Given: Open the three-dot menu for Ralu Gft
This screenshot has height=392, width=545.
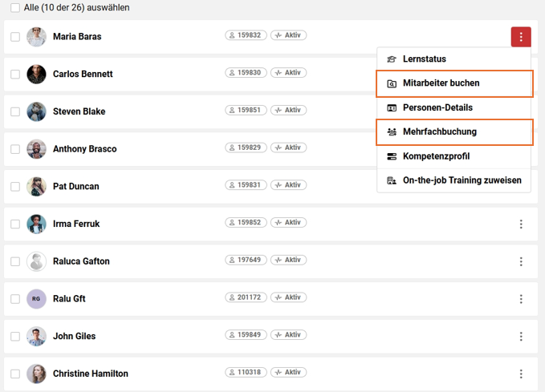Looking at the screenshot, I should [521, 299].
